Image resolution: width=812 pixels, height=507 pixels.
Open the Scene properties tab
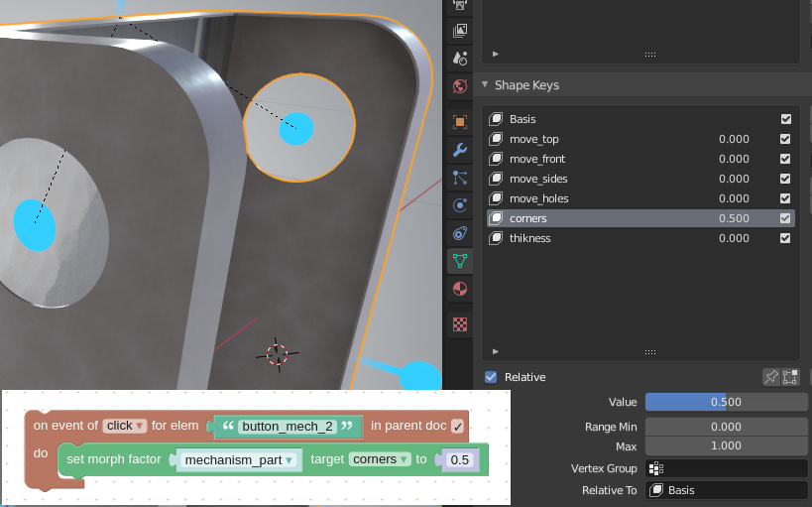click(x=459, y=58)
